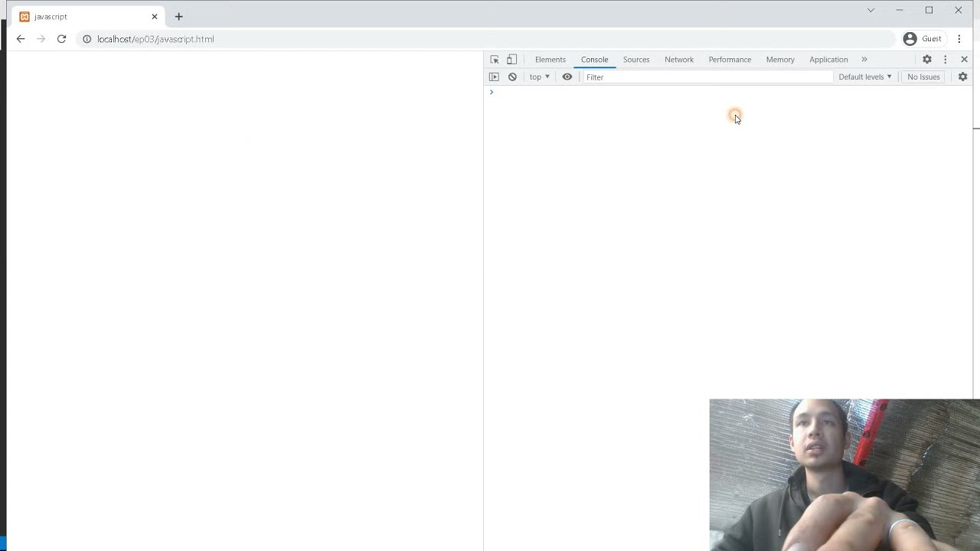Open the Chrome three-dot menu
Viewport: 980px width, 551px height.
959,39
